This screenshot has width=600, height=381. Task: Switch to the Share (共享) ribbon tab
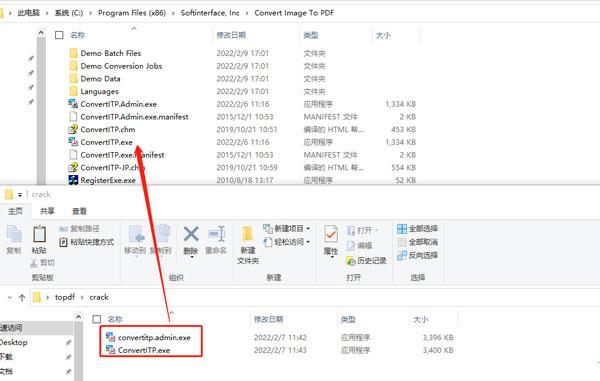pyautogui.click(x=47, y=211)
